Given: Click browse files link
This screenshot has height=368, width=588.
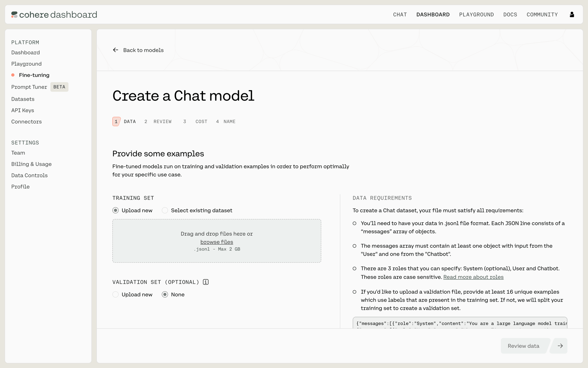Looking at the screenshot, I should 217,242.
